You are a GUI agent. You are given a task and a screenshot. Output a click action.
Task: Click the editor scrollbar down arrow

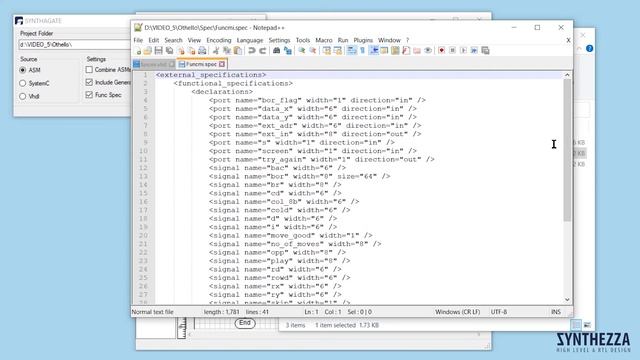[x=567, y=300]
